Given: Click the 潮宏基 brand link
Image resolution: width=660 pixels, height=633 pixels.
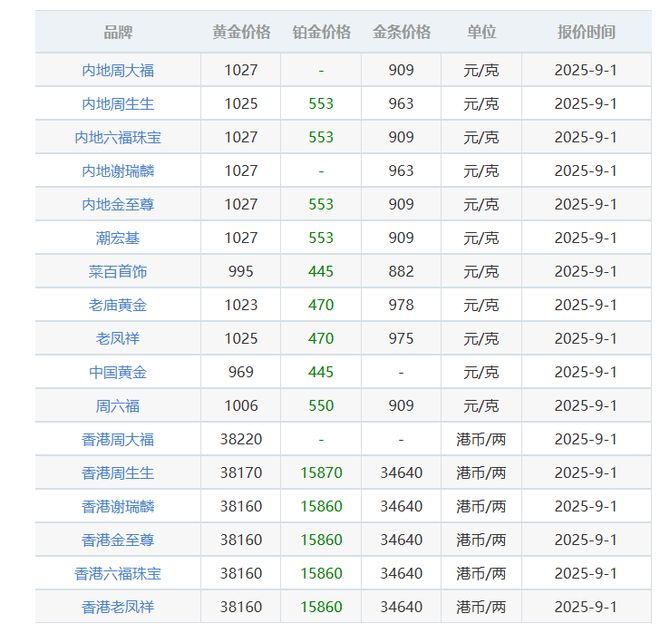Looking at the screenshot, I should [x=118, y=238].
